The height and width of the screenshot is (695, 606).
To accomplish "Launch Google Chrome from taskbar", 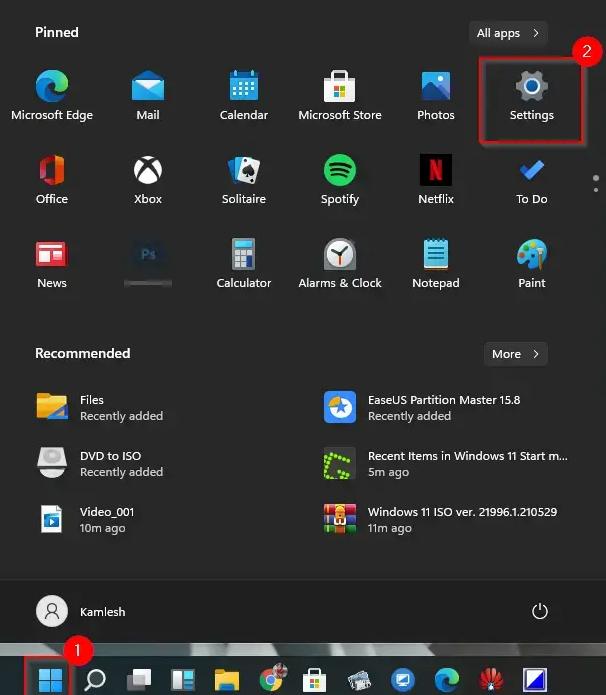I will [271, 679].
